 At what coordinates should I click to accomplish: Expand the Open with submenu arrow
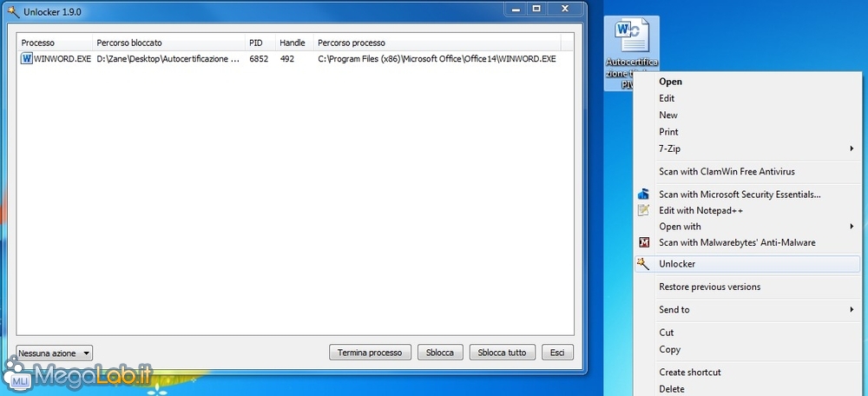852,226
